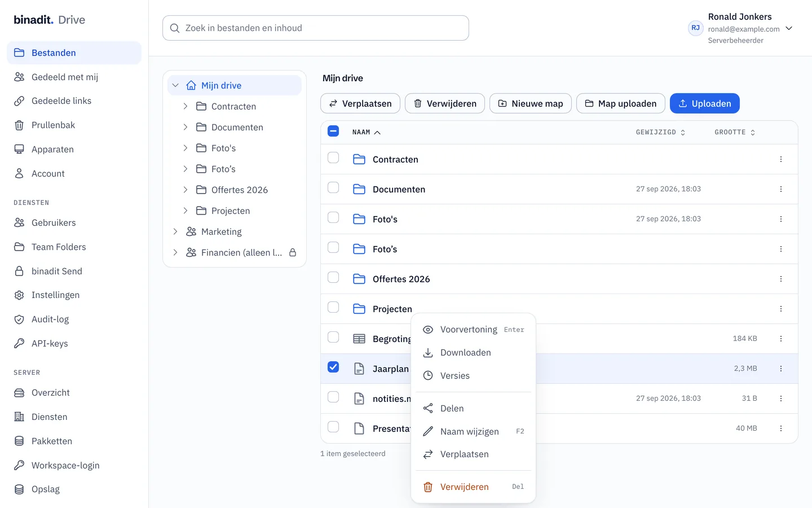Uncheck the Jaarplan row checkbox
The width and height of the screenshot is (812, 508).
[x=333, y=367]
